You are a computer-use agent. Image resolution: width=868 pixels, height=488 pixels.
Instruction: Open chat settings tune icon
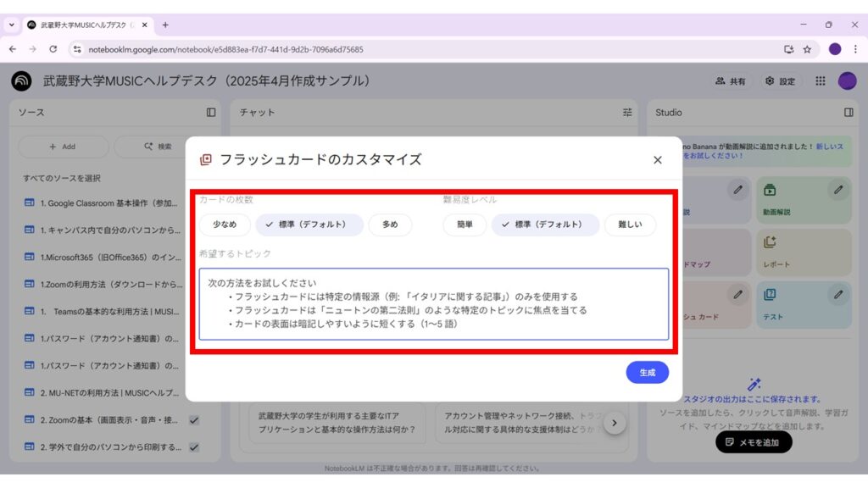coord(627,112)
